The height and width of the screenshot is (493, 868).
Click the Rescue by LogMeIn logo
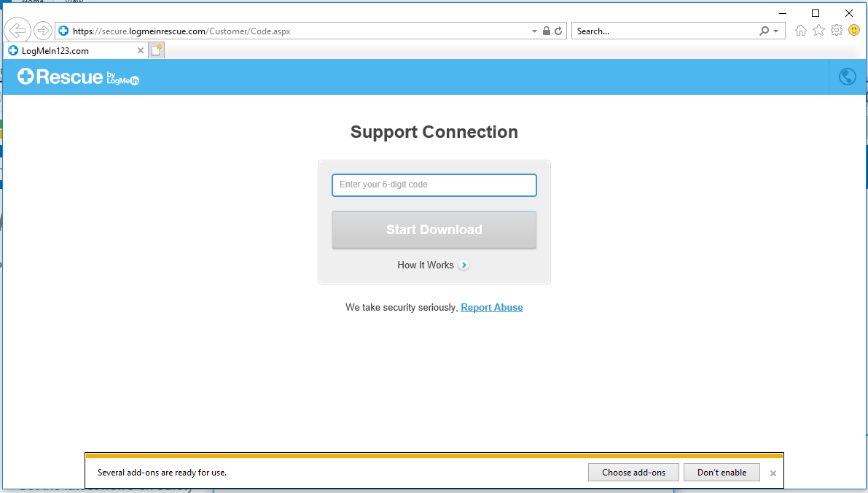[x=78, y=77]
